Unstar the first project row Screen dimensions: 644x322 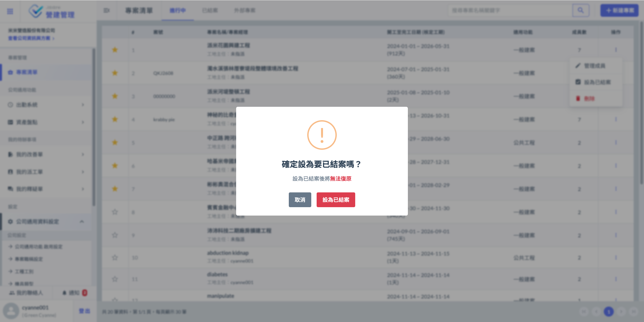click(x=115, y=50)
